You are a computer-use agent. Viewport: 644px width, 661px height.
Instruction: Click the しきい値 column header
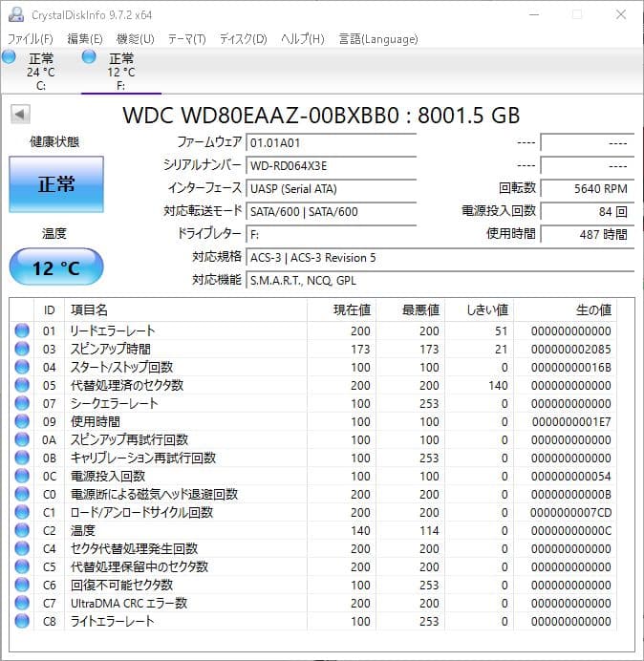coord(479,310)
